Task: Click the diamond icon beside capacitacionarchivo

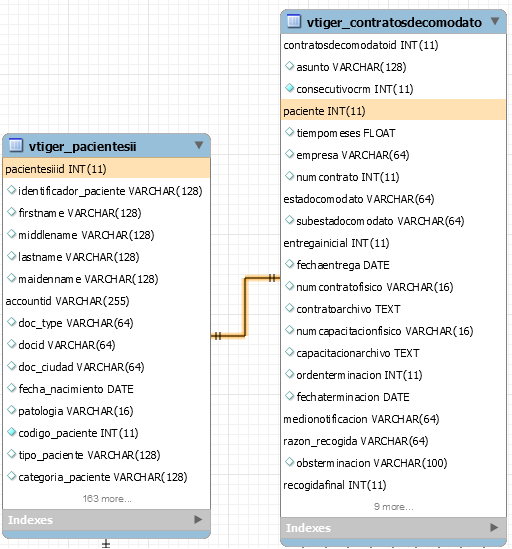Action: [289, 352]
